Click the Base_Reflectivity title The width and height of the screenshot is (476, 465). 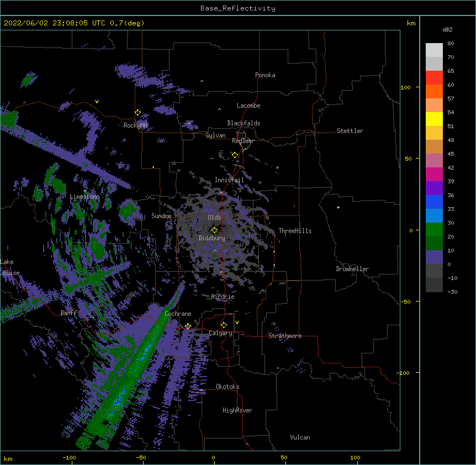(x=238, y=8)
